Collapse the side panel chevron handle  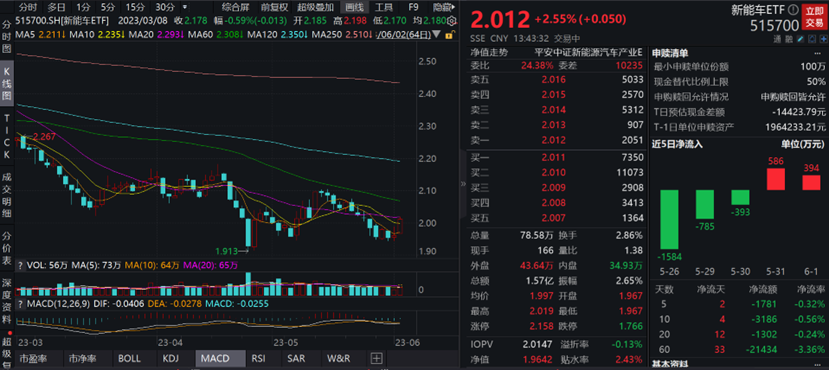point(463,183)
